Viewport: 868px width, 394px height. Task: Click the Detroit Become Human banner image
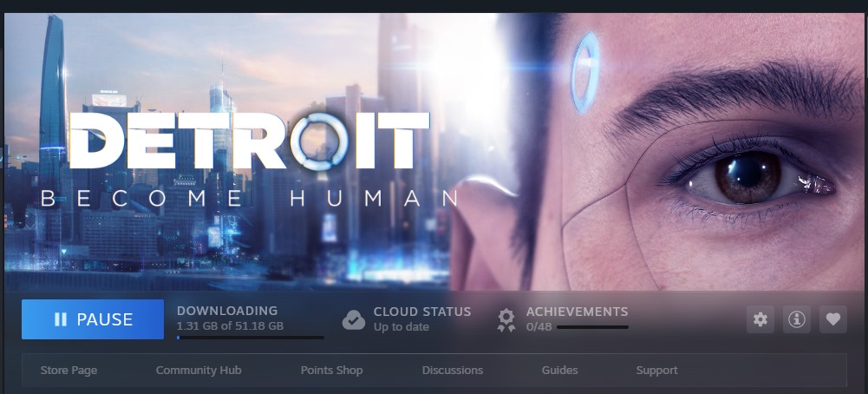tap(436, 151)
